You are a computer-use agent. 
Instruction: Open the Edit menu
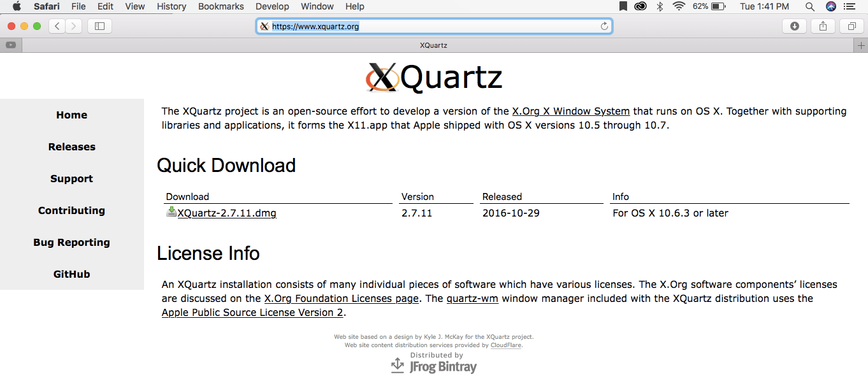(105, 6)
